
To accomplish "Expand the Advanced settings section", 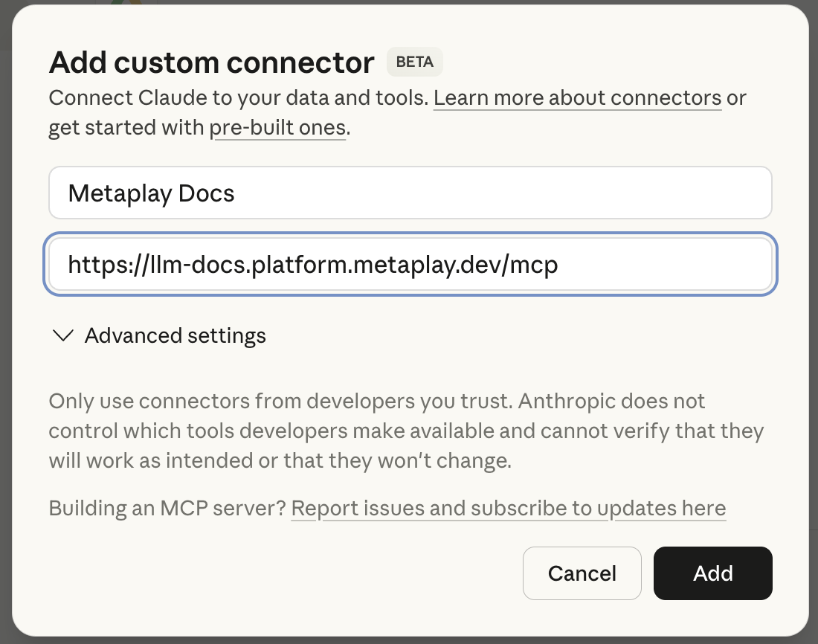I will (x=175, y=335).
